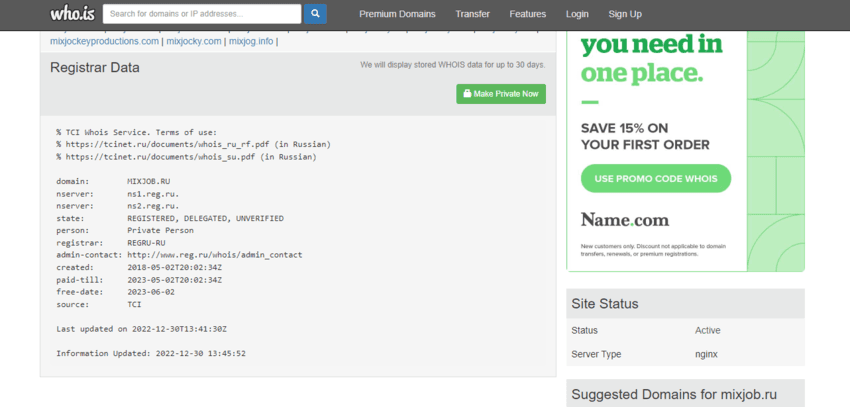Click the Sign Up link

click(x=625, y=14)
